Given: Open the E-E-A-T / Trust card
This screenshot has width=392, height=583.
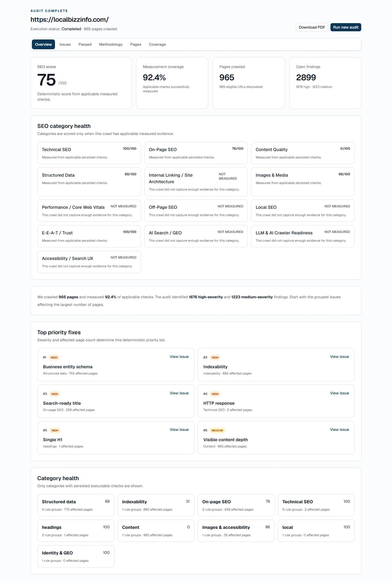Looking at the screenshot, I should coord(89,236).
